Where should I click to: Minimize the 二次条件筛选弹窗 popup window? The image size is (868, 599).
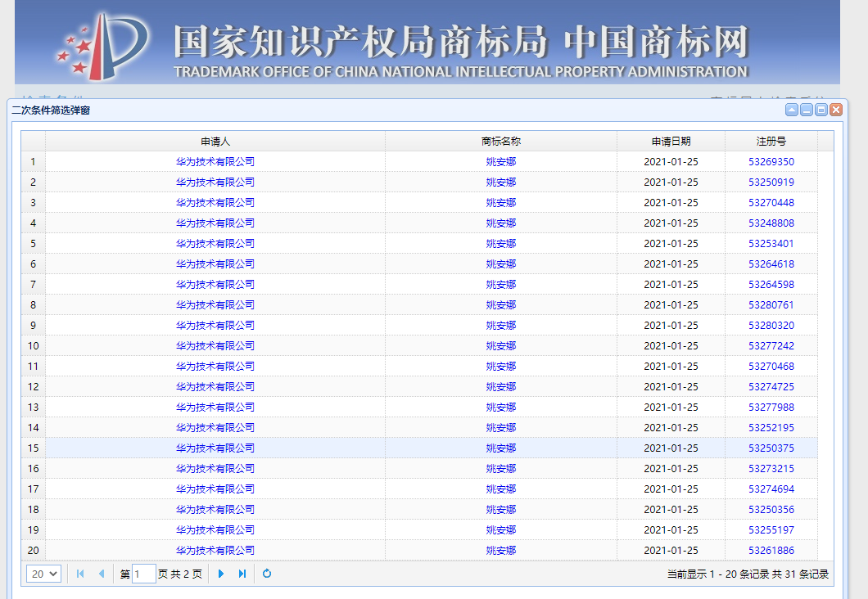[x=807, y=110]
